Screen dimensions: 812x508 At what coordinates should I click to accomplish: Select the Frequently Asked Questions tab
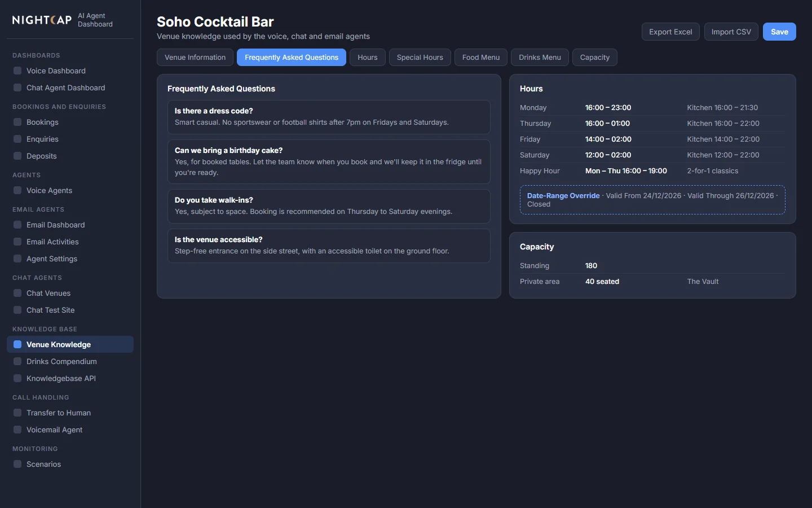point(292,58)
